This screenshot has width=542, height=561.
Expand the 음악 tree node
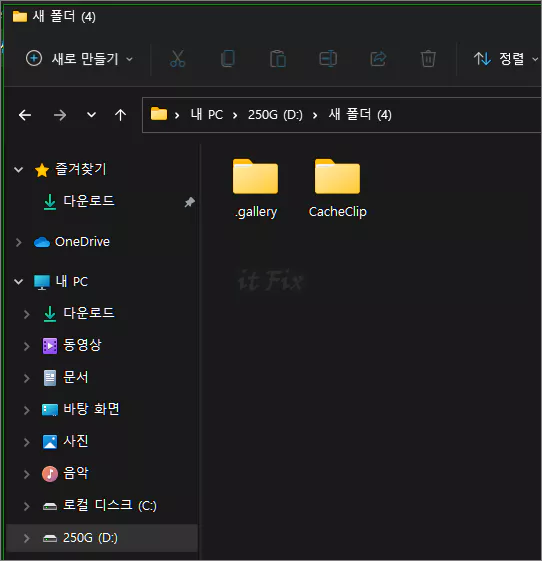[26, 474]
